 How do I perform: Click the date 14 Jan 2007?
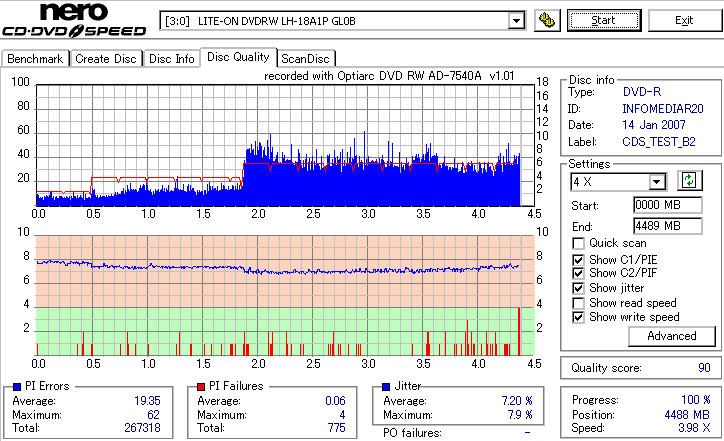654,125
